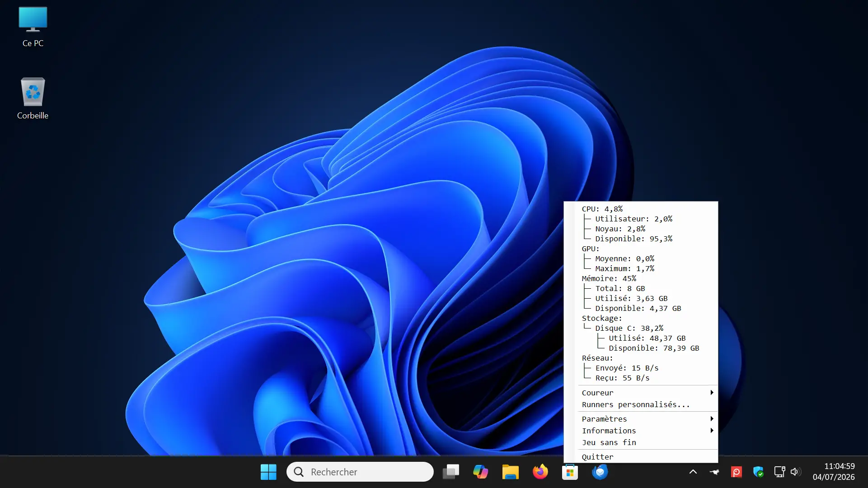The image size is (868, 488).
Task: Click the Moyenne: 0,0% line
Action: click(x=624, y=258)
